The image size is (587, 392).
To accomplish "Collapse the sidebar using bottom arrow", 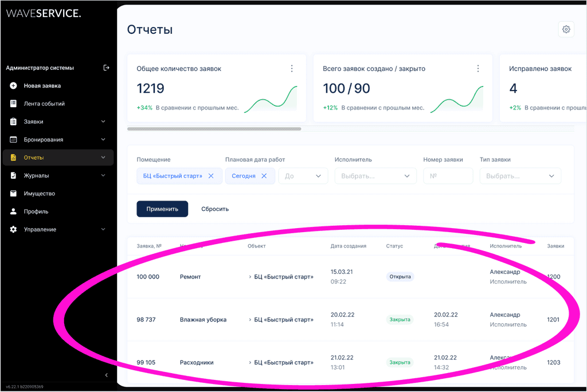I will 106,375.
